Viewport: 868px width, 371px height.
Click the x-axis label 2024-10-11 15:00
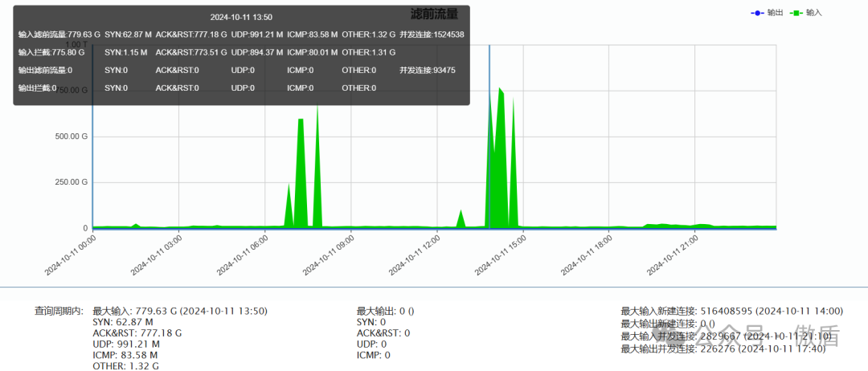pyautogui.click(x=501, y=254)
